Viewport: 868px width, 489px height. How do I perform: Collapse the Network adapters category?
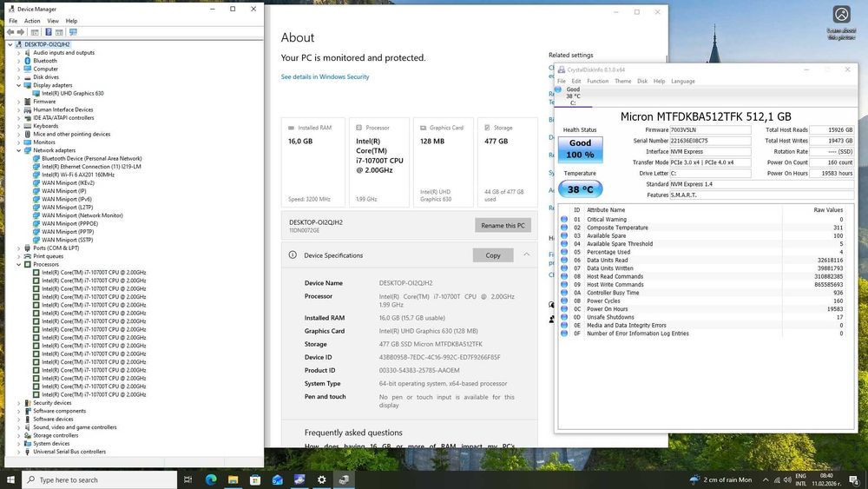coord(18,150)
